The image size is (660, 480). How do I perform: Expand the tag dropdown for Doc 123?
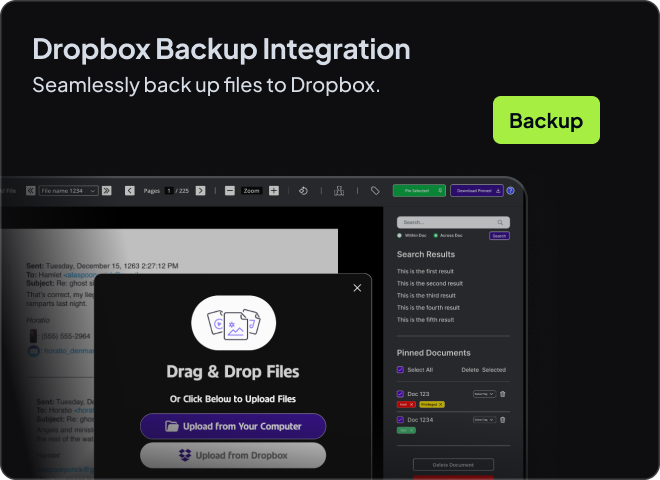[x=484, y=393]
